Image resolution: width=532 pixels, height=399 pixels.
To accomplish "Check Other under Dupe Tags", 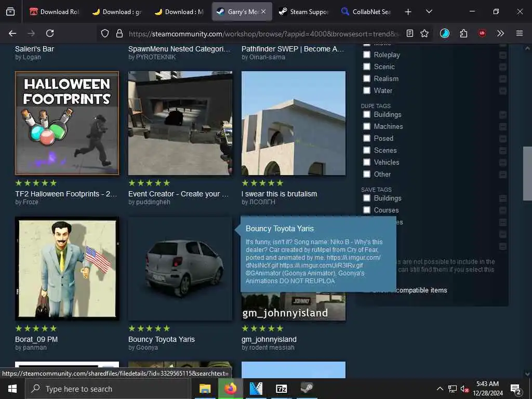I will click(367, 174).
